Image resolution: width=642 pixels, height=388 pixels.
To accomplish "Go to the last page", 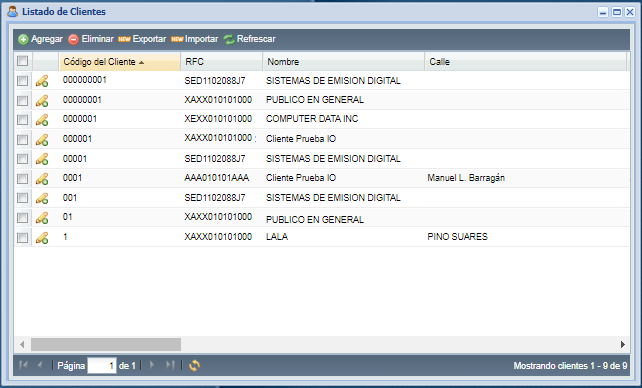I will tap(170, 365).
